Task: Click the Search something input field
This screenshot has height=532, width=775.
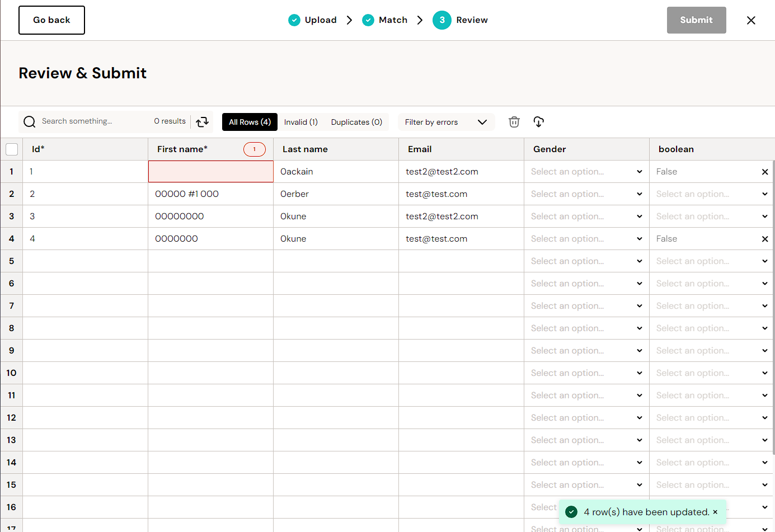Action: click(92, 121)
